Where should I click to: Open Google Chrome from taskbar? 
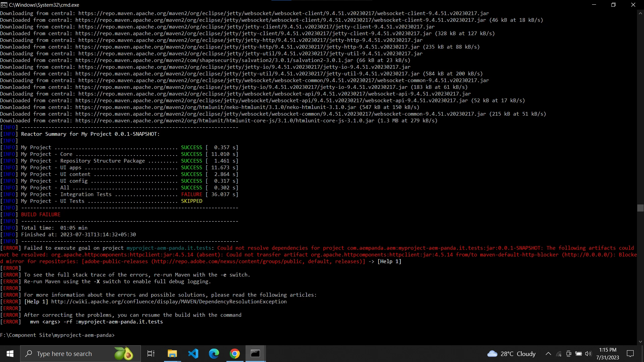(x=235, y=354)
